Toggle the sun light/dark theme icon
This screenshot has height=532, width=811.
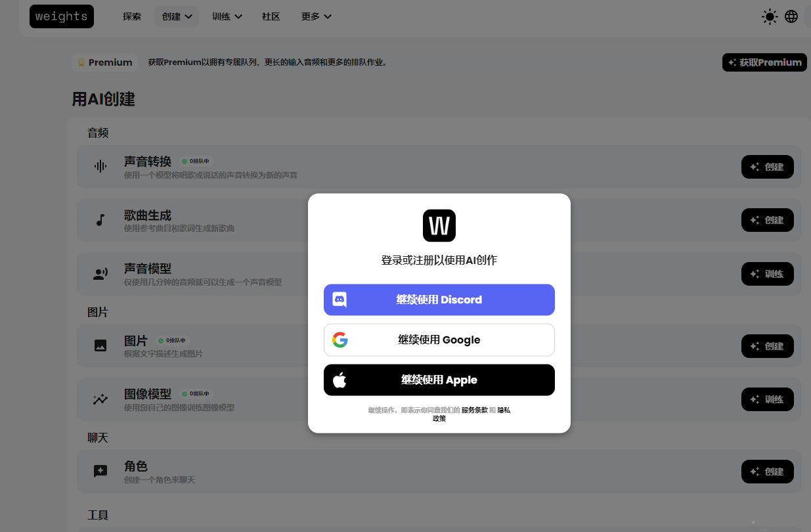click(770, 16)
